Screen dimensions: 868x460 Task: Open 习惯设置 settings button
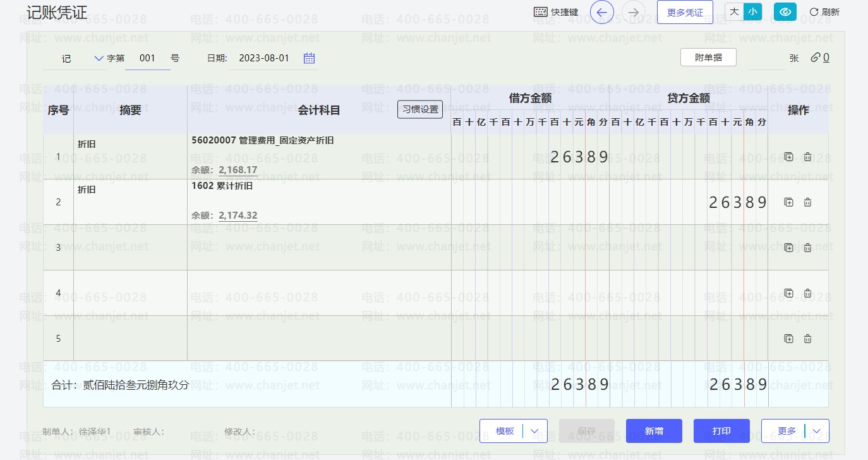420,109
